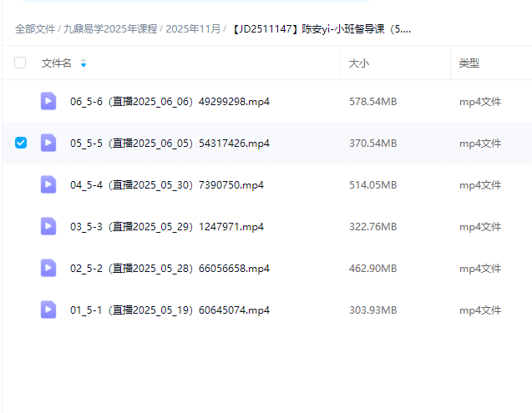Go to 全部文件 in the breadcrumb
Image resolution: width=532 pixels, height=413 pixels.
pyautogui.click(x=35, y=29)
